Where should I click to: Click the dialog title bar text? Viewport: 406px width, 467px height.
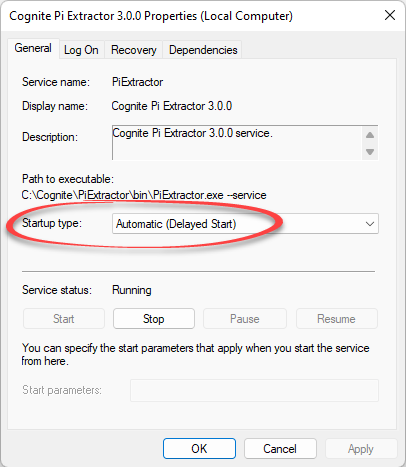click(151, 16)
